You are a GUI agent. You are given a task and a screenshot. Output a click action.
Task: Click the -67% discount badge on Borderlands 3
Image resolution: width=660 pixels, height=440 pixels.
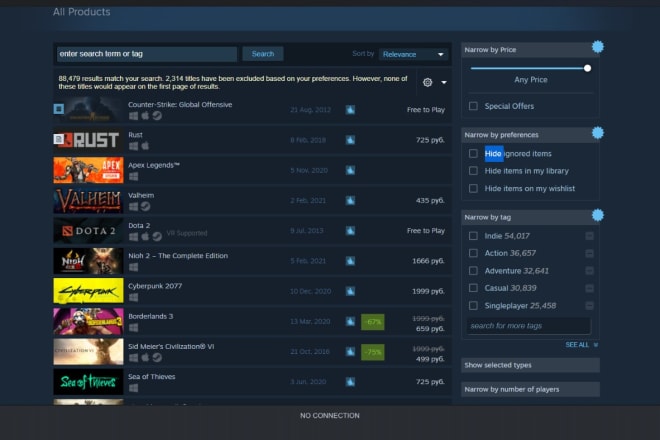pyautogui.click(x=373, y=322)
